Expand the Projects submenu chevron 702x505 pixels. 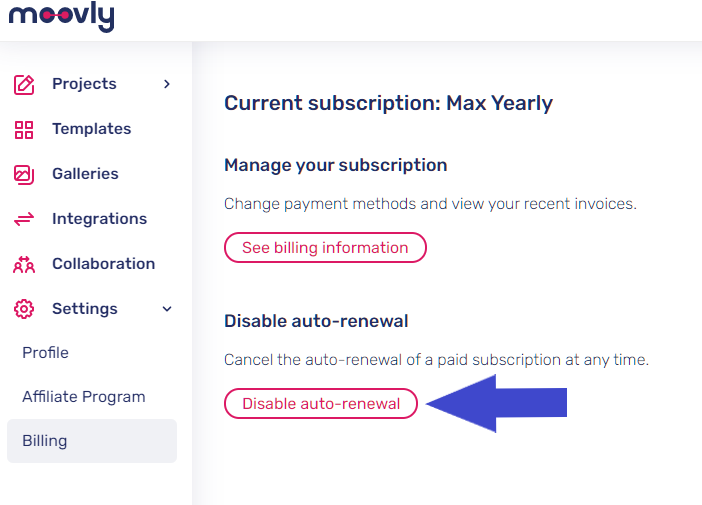point(167,84)
